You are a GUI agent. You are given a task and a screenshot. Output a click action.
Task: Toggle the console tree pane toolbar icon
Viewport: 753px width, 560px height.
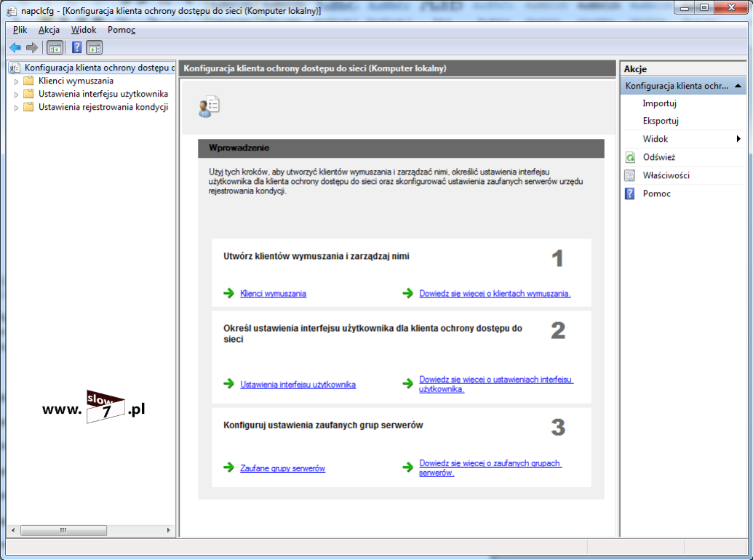(x=55, y=47)
